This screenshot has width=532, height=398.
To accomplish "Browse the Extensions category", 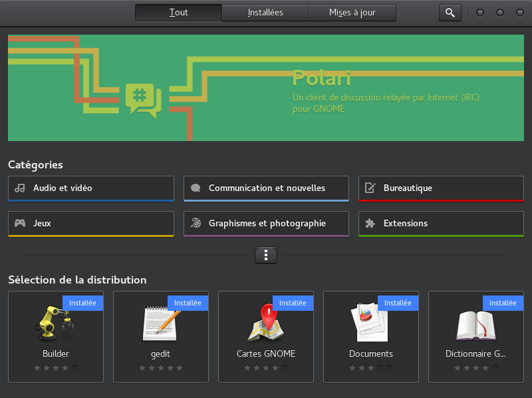I will tap(441, 224).
